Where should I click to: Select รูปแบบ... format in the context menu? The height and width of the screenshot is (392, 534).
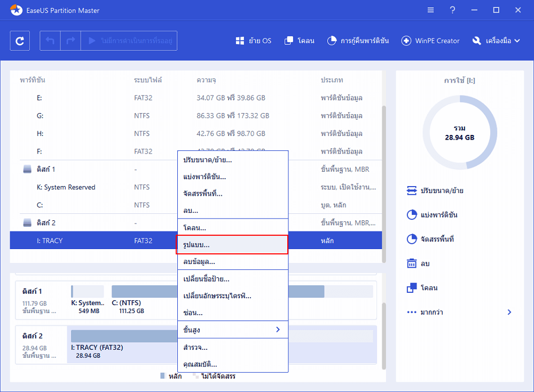(x=232, y=245)
